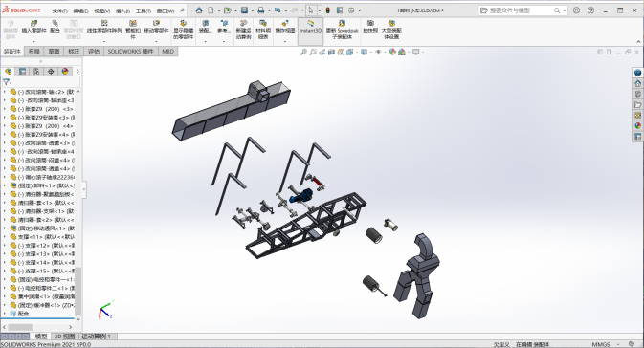Expand the 清扫器-套<1> component node
The image size is (644, 348).
coord(5,203)
